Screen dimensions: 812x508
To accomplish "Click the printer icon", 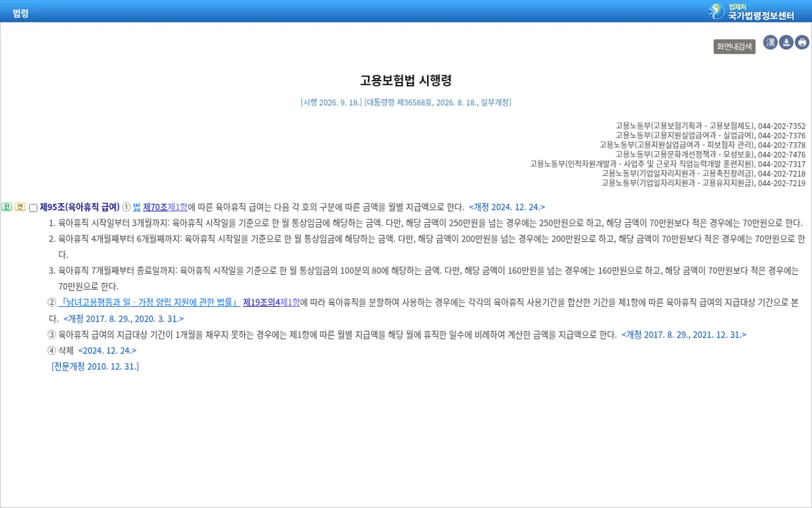I will click(803, 43).
